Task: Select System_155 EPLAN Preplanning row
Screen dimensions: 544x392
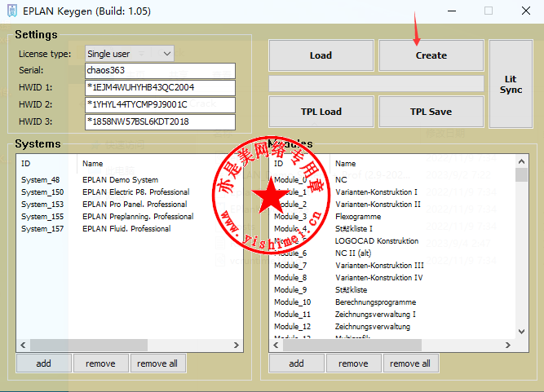Action: [129, 217]
